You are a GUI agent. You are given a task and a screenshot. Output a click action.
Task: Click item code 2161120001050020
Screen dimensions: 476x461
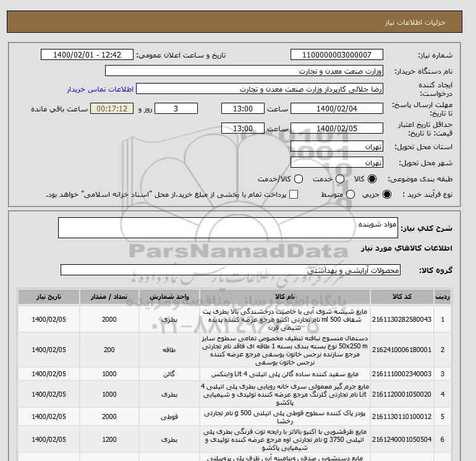click(402, 394)
